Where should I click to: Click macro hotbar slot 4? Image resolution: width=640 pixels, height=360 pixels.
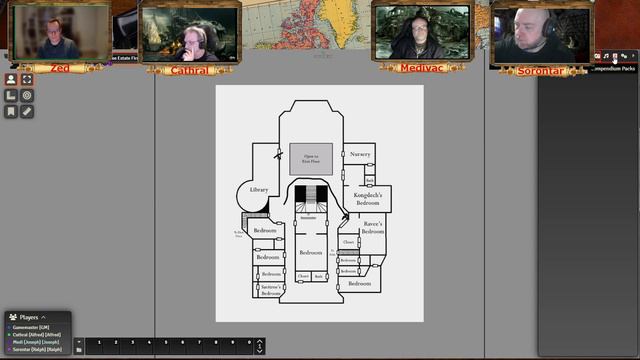coord(144,346)
